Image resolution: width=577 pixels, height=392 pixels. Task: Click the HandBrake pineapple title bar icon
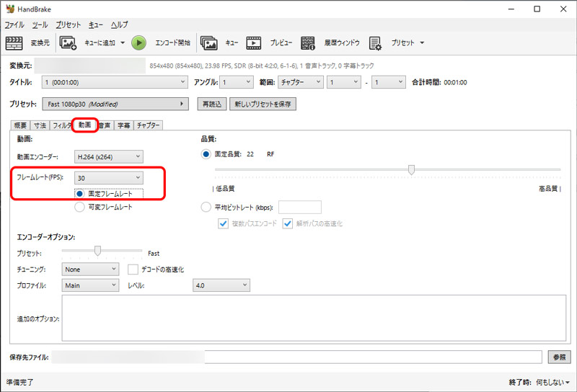click(9, 9)
